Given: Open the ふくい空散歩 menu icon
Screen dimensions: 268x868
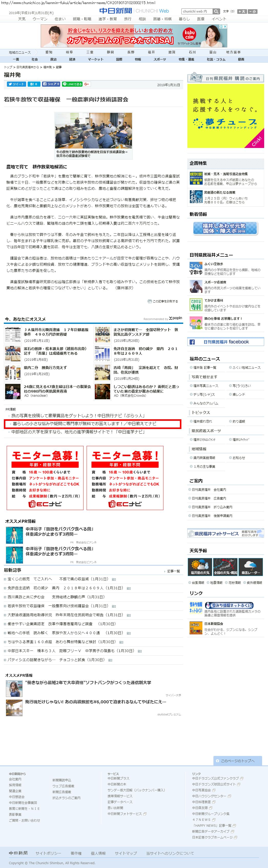Looking at the screenshot, I should tap(195, 268).
